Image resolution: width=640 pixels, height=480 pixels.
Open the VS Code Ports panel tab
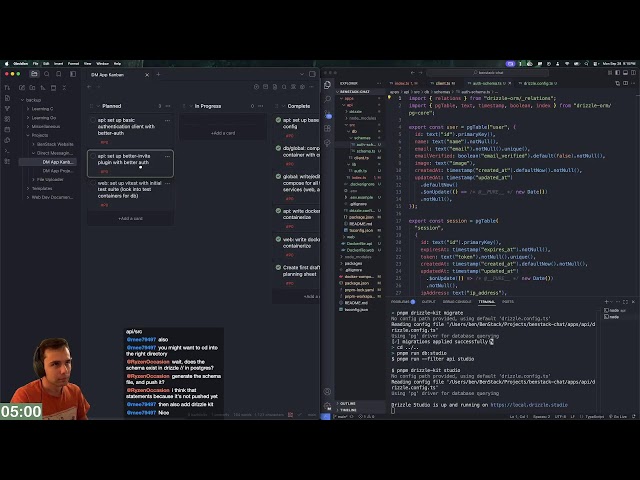pos(508,302)
